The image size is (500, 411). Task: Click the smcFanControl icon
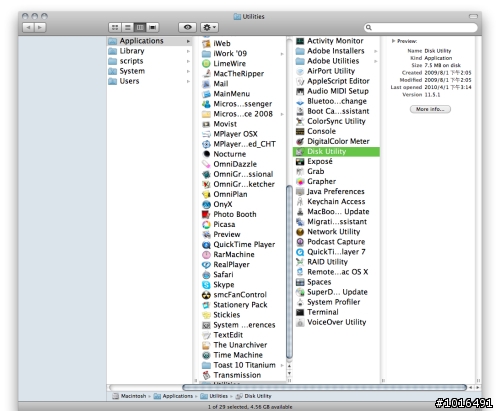[x=206, y=295]
